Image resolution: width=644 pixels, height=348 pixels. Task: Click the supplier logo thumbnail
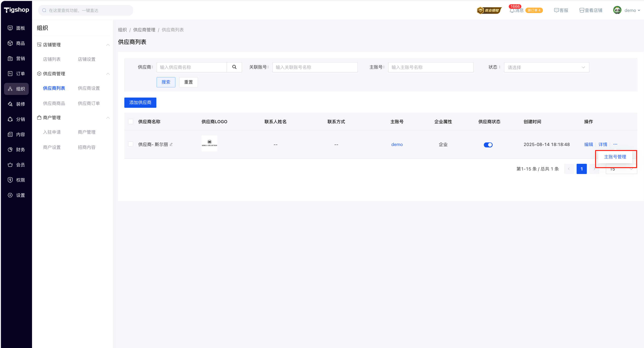pyautogui.click(x=209, y=143)
